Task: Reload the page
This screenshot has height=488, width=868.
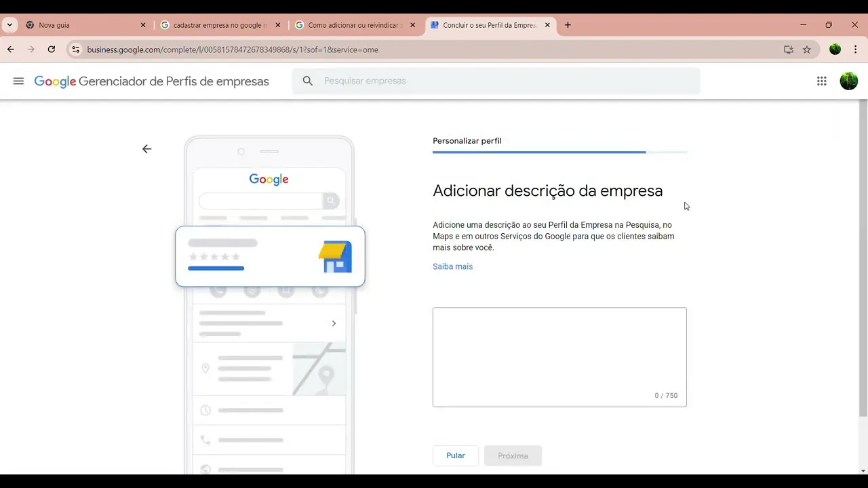Action: 52,49
